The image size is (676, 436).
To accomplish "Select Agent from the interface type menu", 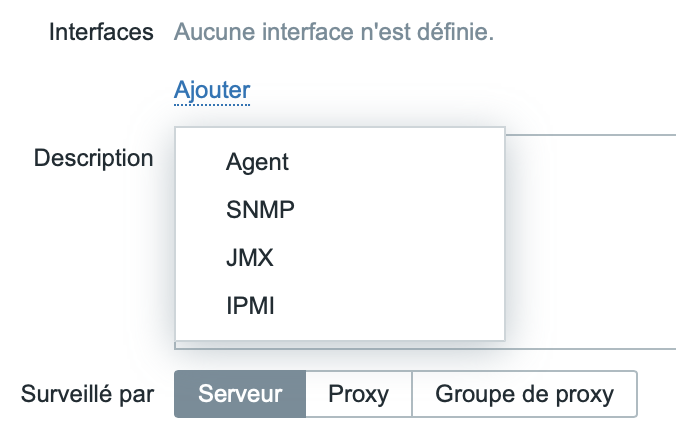I will coord(257,162).
